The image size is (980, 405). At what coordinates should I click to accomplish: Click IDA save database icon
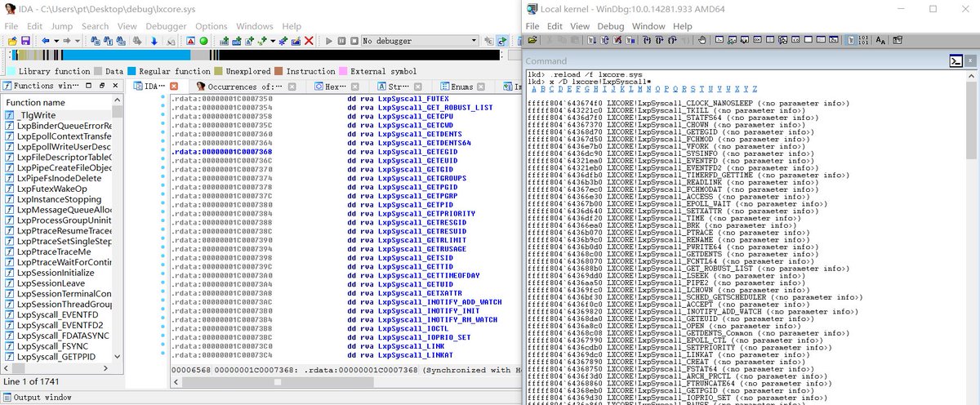click(x=25, y=41)
